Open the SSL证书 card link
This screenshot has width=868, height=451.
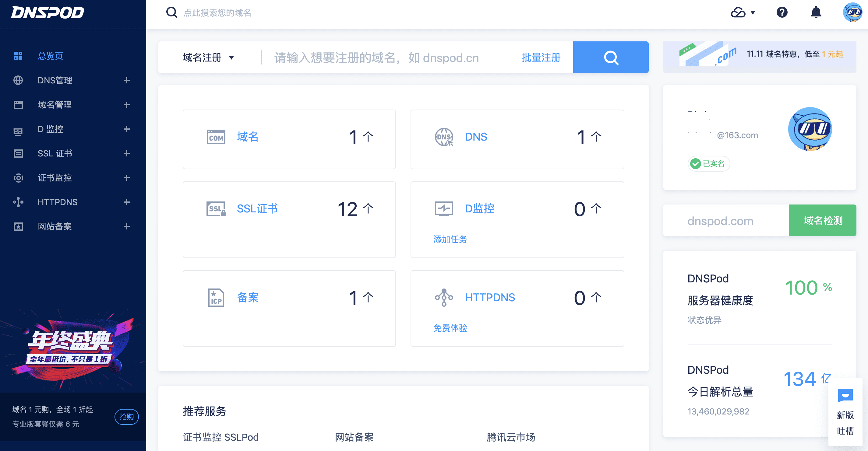(x=257, y=209)
